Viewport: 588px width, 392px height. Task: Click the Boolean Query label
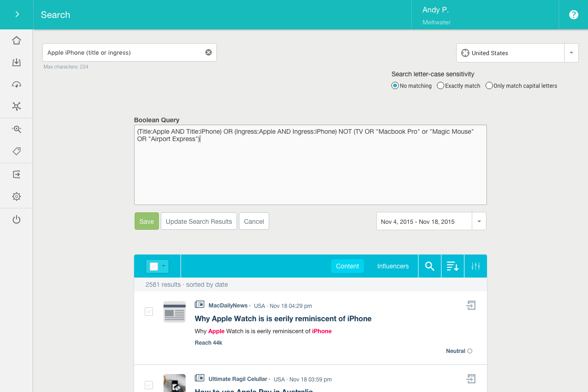pyautogui.click(x=157, y=120)
